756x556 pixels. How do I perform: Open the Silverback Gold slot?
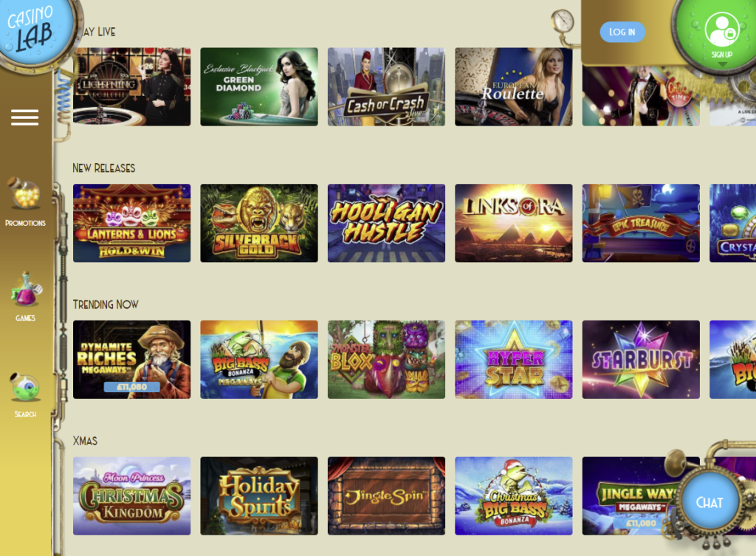point(259,223)
